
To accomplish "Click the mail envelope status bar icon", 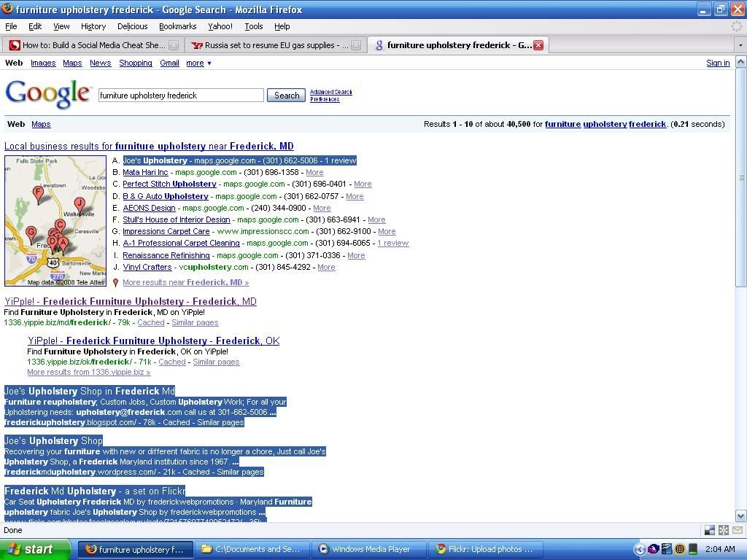I will coord(738,530).
